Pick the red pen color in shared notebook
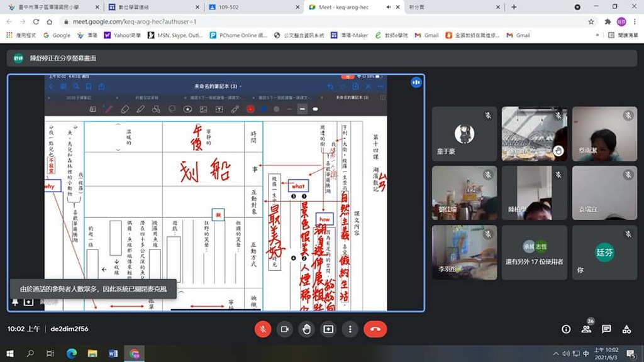This screenshot has width=644, height=362. (x=250, y=109)
